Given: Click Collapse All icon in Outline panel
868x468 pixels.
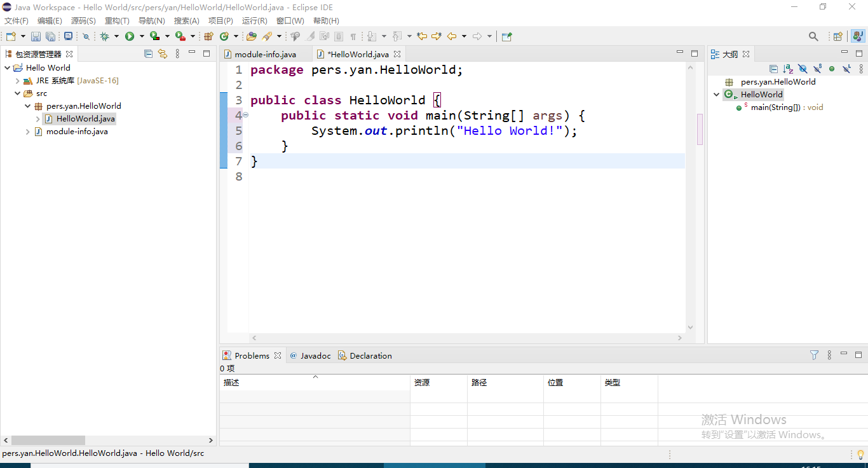Looking at the screenshot, I should coord(773,69).
